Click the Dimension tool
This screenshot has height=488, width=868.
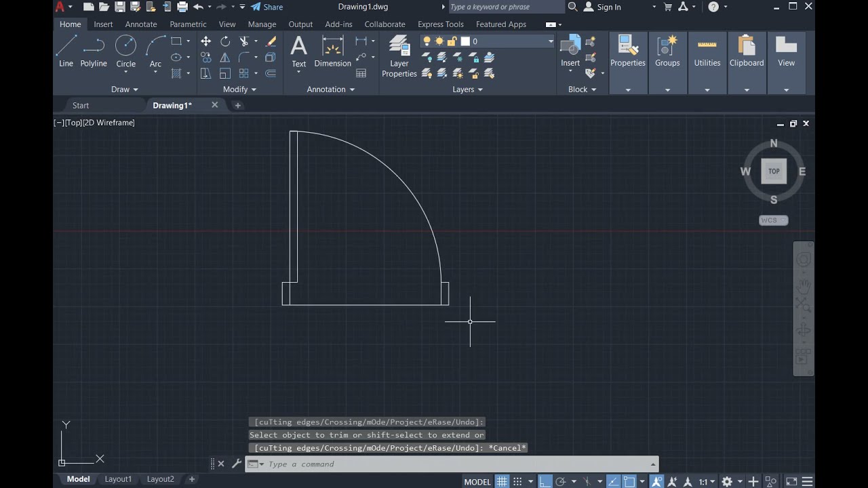pyautogui.click(x=332, y=52)
